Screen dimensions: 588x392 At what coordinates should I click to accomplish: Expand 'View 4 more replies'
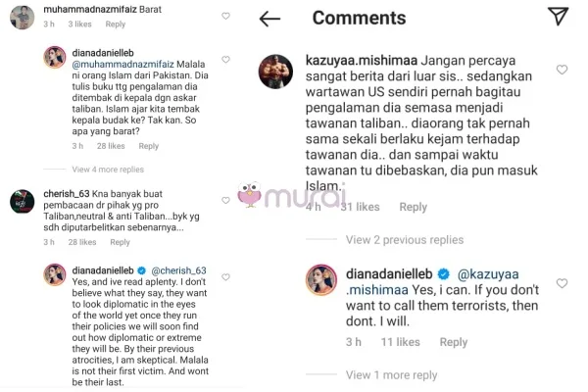pyautogui.click(x=108, y=170)
